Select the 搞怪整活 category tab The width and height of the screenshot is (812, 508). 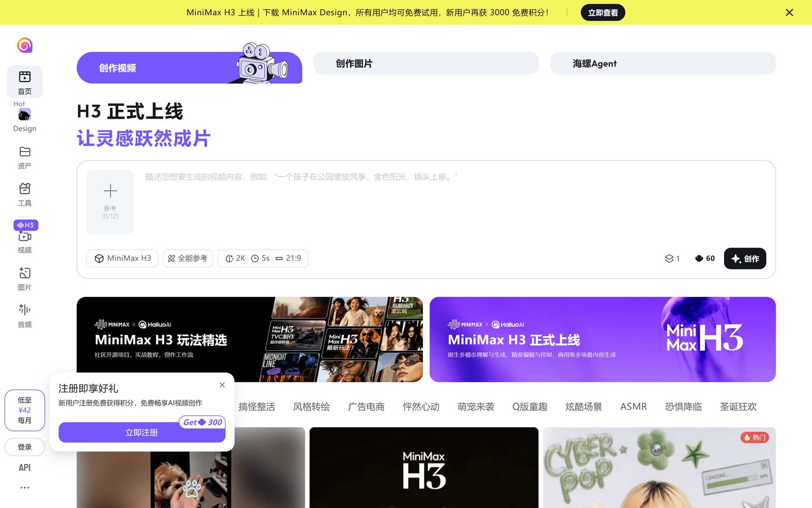[257, 407]
